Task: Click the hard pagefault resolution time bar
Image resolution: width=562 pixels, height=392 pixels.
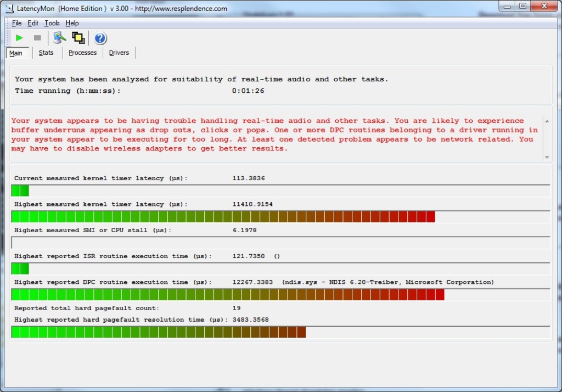Action: pos(280,332)
